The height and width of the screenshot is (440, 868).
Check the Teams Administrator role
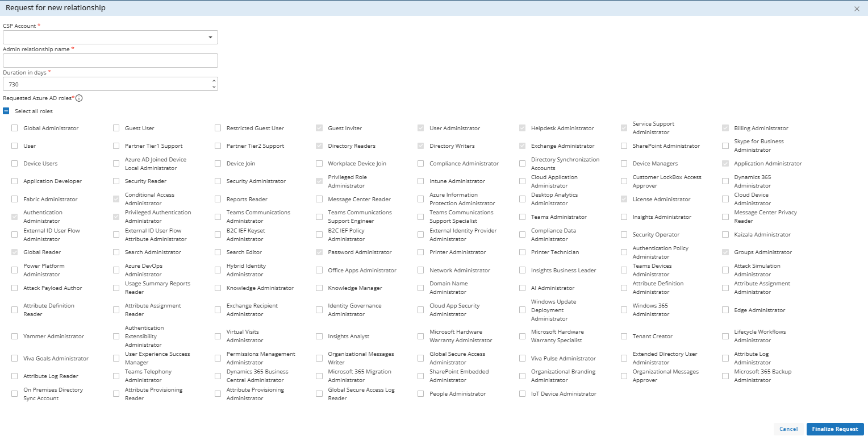522,217
